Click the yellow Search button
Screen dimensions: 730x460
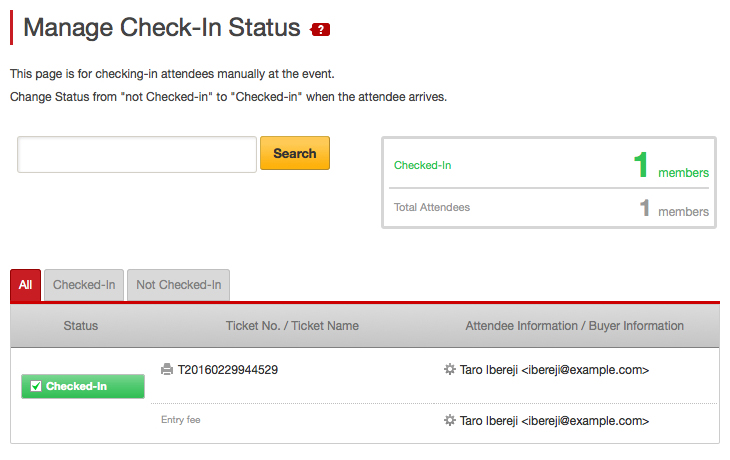click(295, 153)
